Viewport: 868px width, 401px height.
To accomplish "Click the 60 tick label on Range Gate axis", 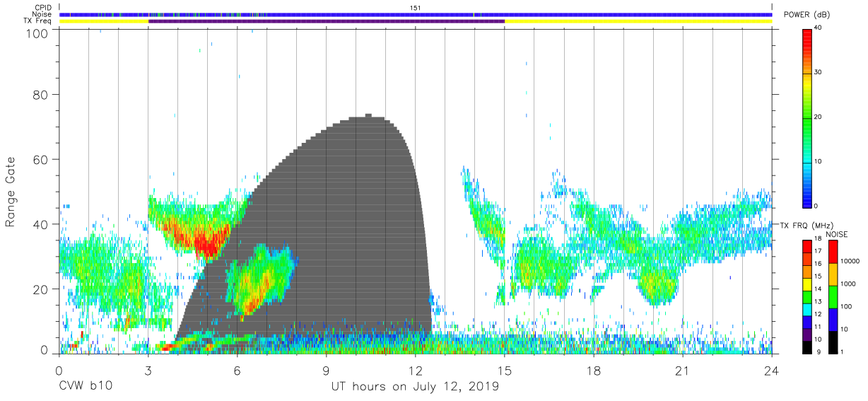I will click(x=41, y=159).
